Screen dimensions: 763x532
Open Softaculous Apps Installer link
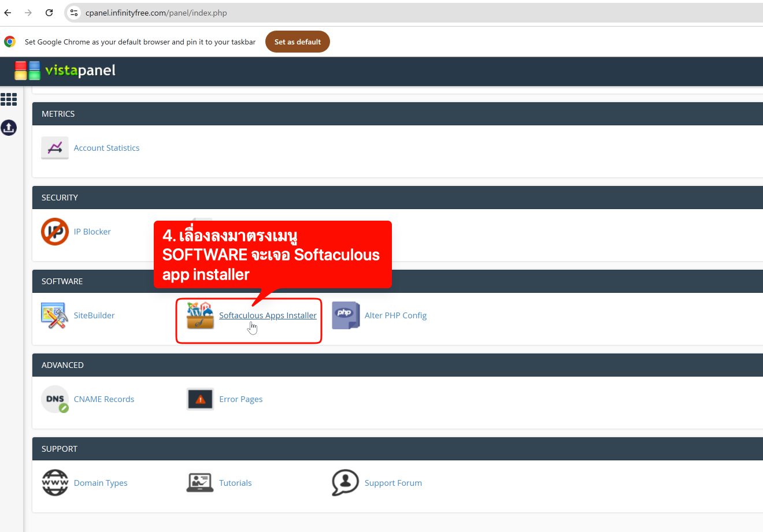pos(268,315)
